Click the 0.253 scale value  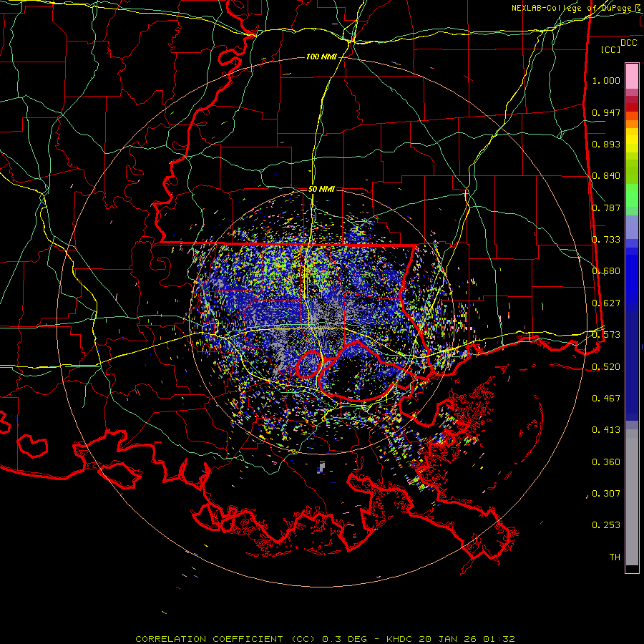pos(606,525)
